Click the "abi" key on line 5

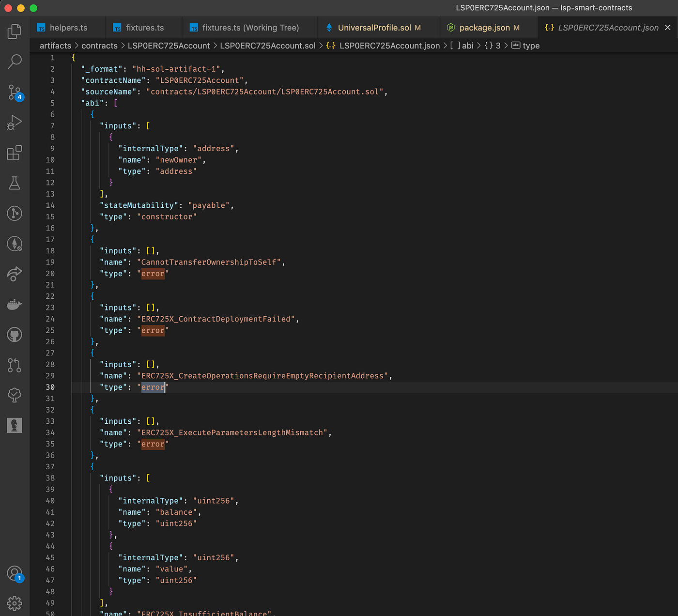(92, 103)
